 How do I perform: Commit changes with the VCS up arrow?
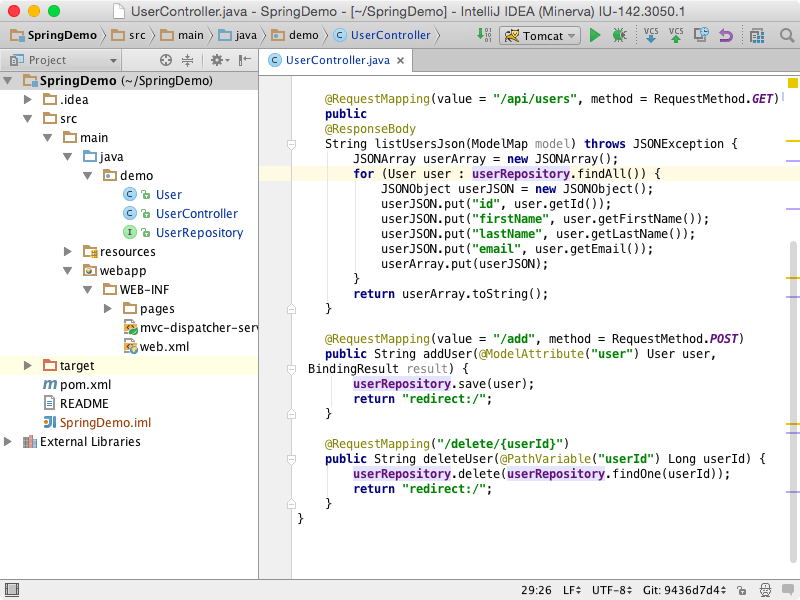[x=676, y=34]
